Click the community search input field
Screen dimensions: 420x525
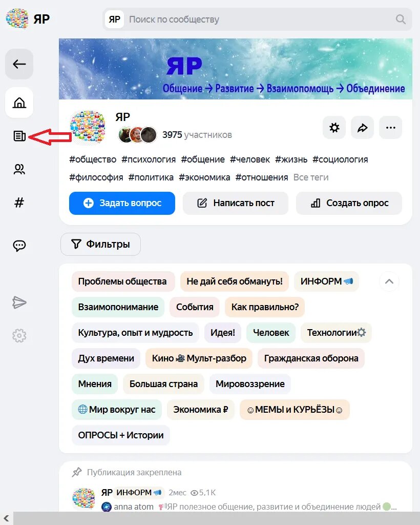click(x=258, y=19)
